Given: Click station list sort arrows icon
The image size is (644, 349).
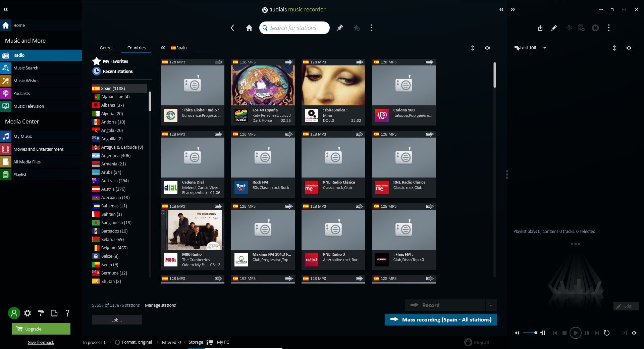Looking at the screenshot, I should click(473, 48).
